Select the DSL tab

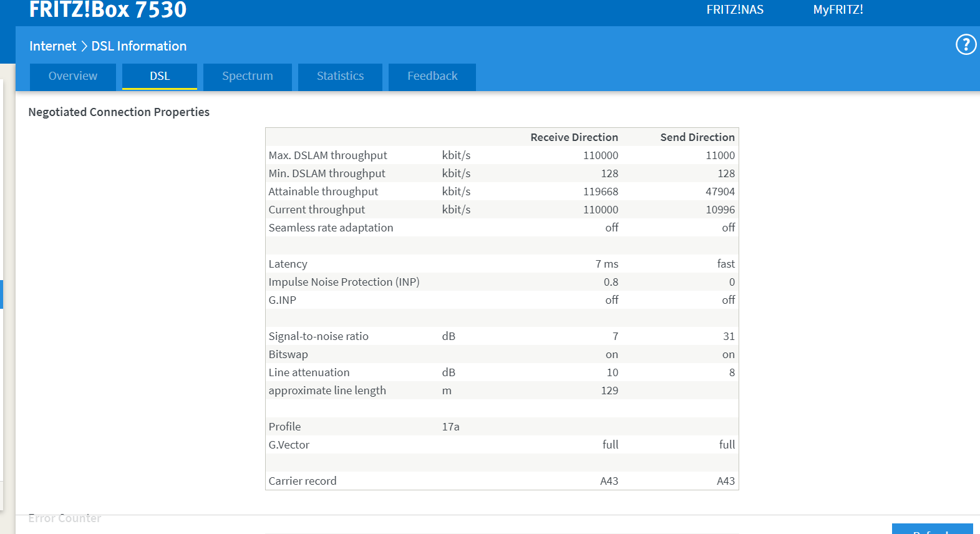coord(160,76)
